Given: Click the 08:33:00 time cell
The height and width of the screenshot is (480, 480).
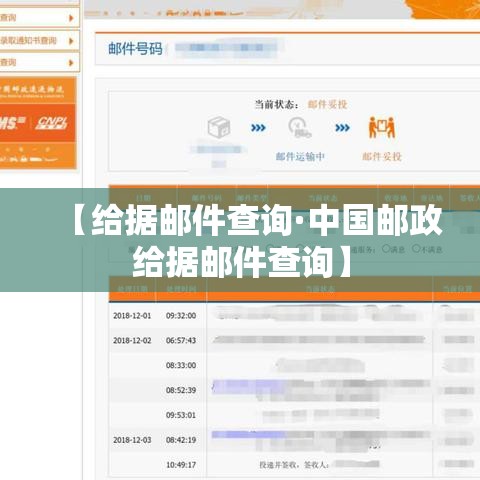Looking at the screenshot, I should coord(181,365).
